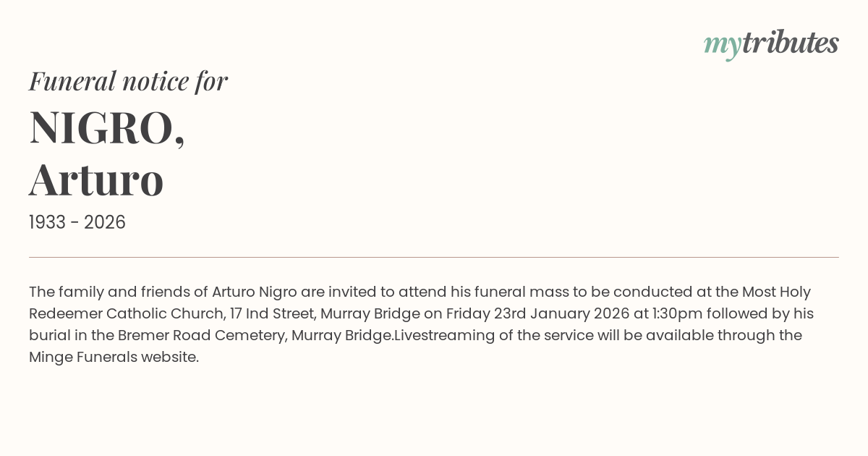Click the large "NIGRO," surname heading
The width and height of the screenshot is (868, 456).
click(x=107, y=127)
